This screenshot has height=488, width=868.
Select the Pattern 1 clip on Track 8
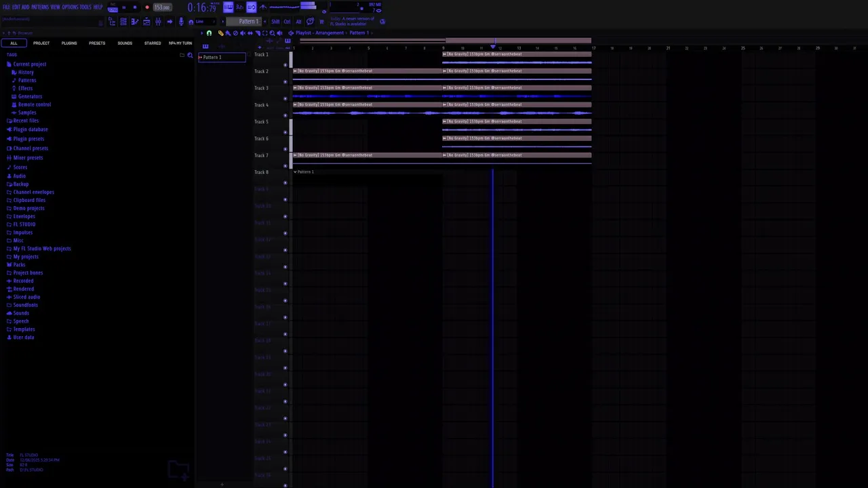pos(304,172)
